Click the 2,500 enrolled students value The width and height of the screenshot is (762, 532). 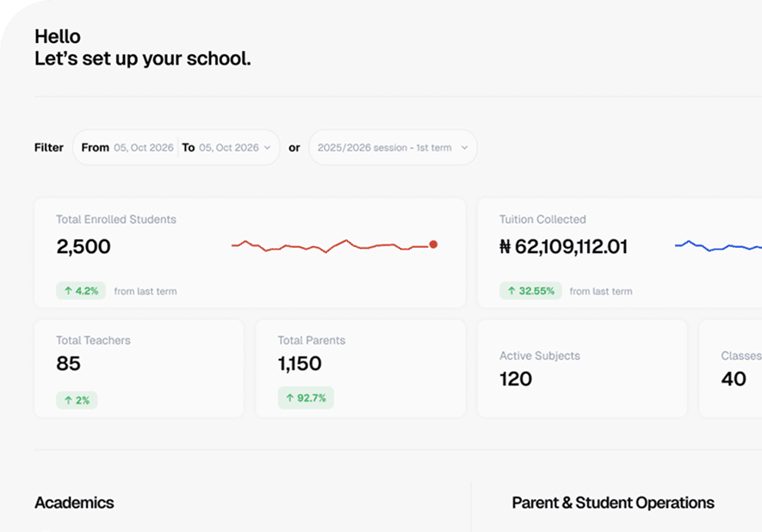pyautogui.click(x=84, y=246)
